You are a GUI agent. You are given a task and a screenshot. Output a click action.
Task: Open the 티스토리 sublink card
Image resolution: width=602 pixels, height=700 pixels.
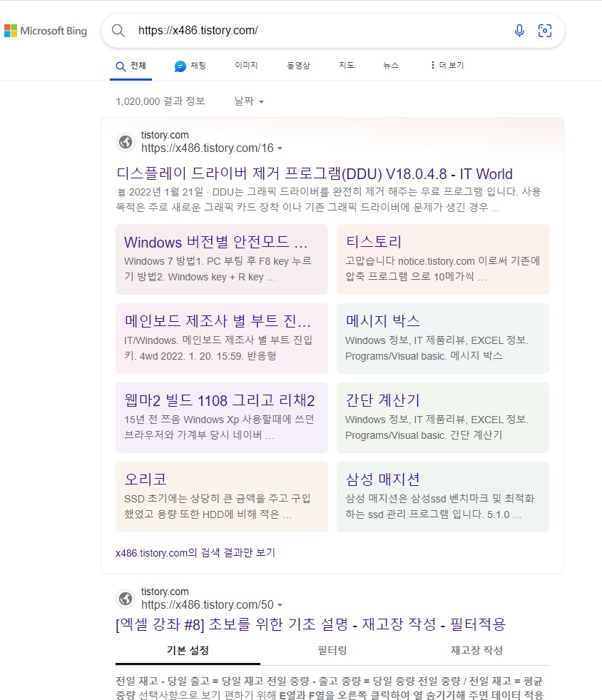(374, 241)
